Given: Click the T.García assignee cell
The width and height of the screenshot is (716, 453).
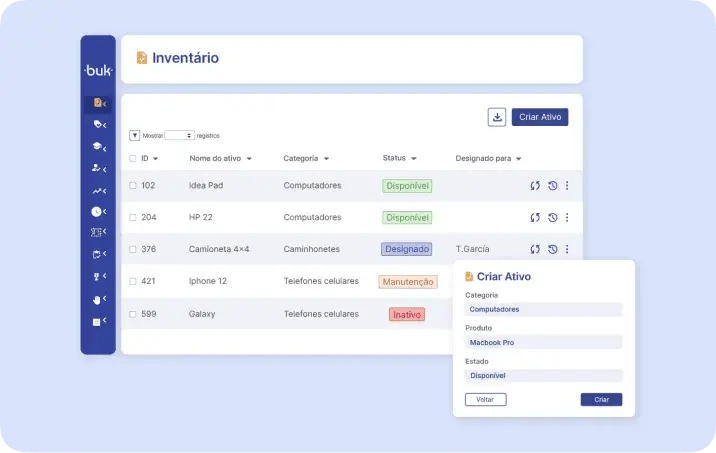Looking at the screenshot, I should click(472, 249).
